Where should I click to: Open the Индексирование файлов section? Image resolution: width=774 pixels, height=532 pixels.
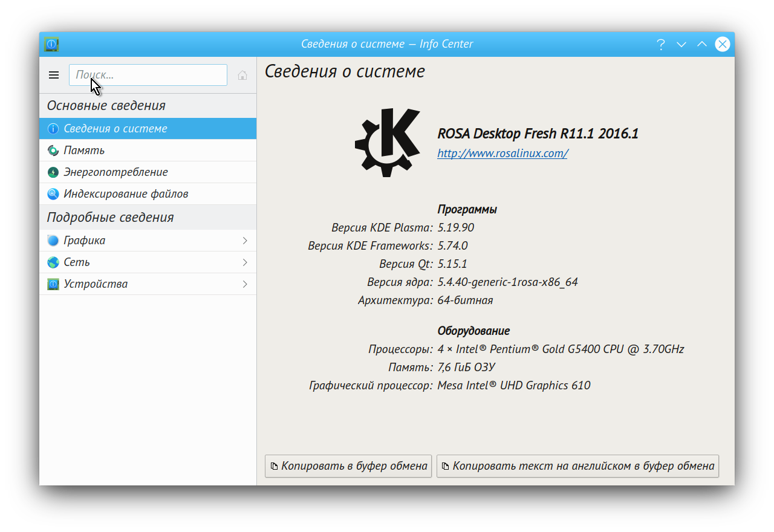pyautogui.click(x=148, y=194)
